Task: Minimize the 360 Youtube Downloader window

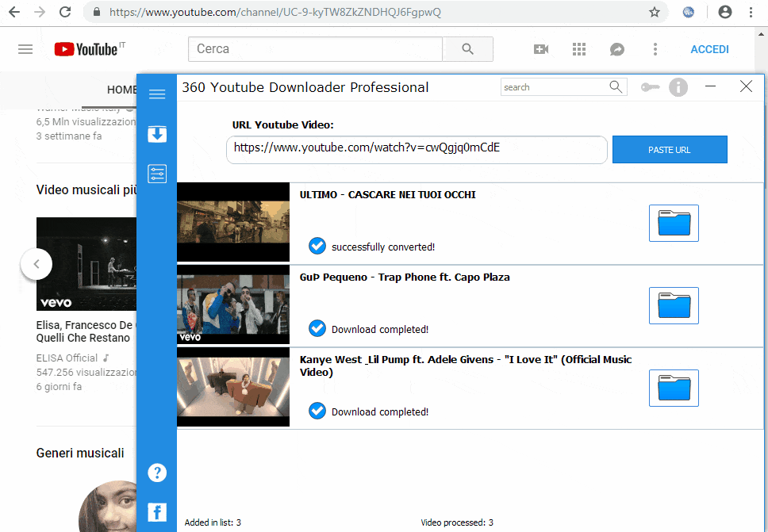Action: (x=710, y=86)
